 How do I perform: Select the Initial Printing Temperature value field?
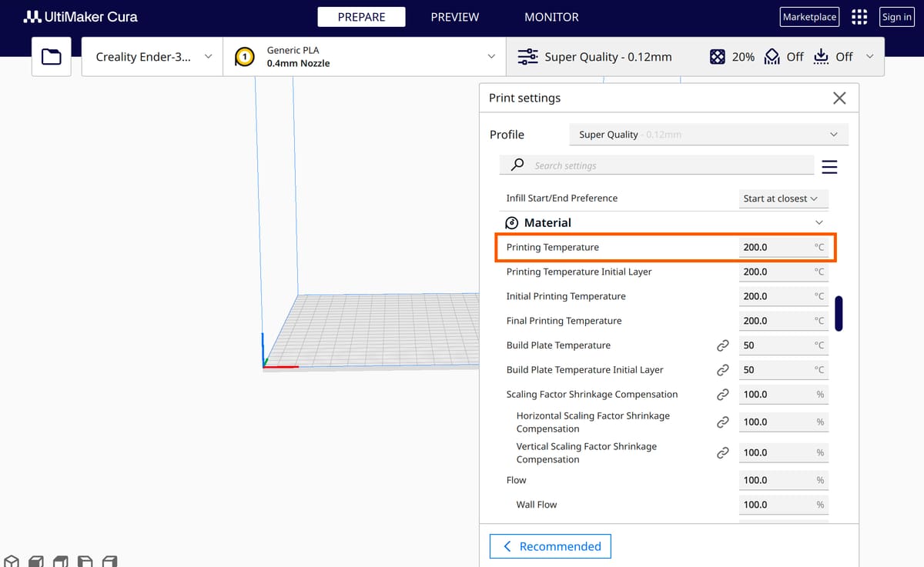(x=783, y=297)
